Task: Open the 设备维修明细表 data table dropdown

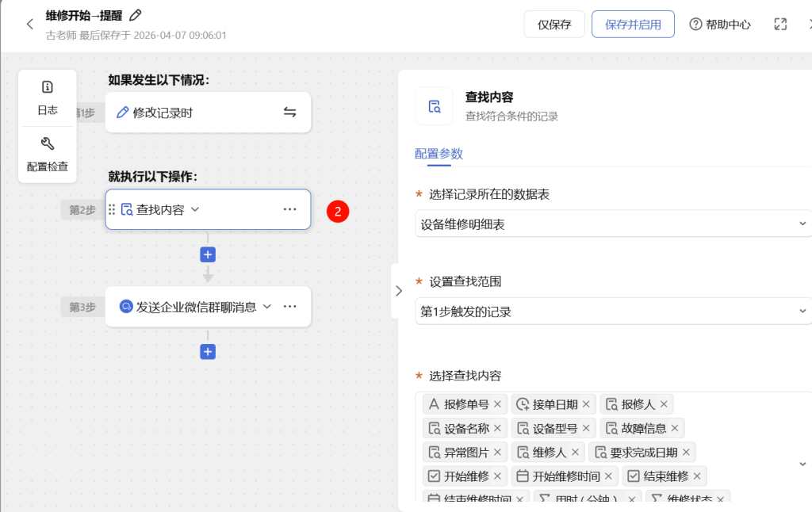Action: 614,224
